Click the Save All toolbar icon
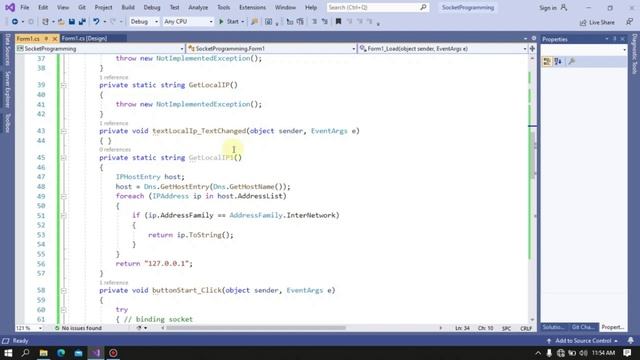 pos(82,22)
